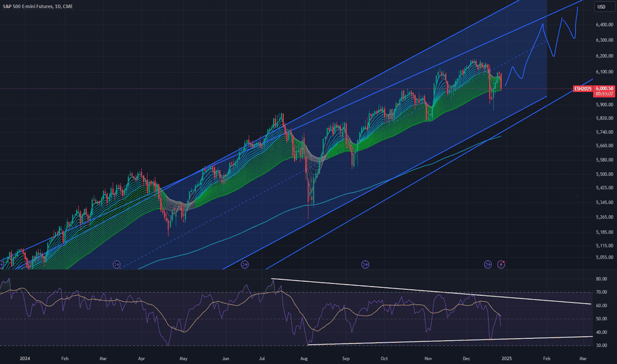Screen dimensions: 617x364
Task: Click the Sep label on time axis
Action: coord(346,359)
